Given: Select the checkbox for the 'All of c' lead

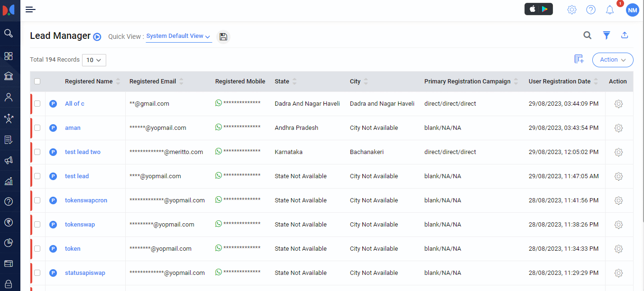Looking at the screenshot, I should [37, 103].
